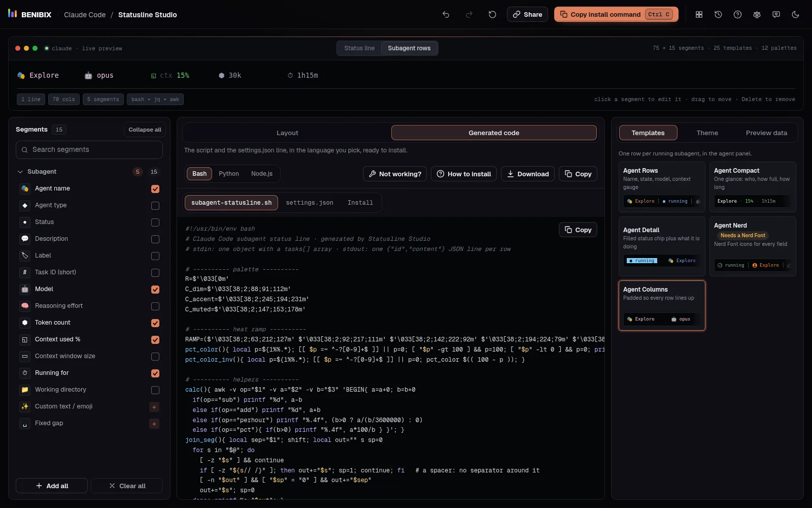Enable the Status segment checkbox

155,223
